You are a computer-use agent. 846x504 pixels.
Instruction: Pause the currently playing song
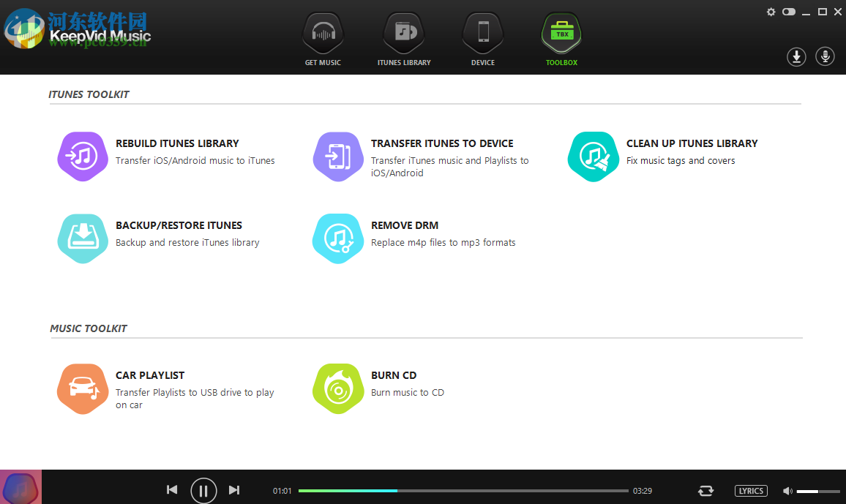tap(203, 490)
